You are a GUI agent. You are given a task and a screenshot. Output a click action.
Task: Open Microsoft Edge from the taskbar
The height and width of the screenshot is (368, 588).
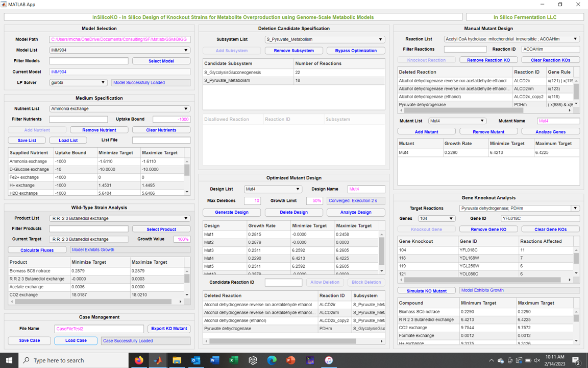(x=272, y=360)
